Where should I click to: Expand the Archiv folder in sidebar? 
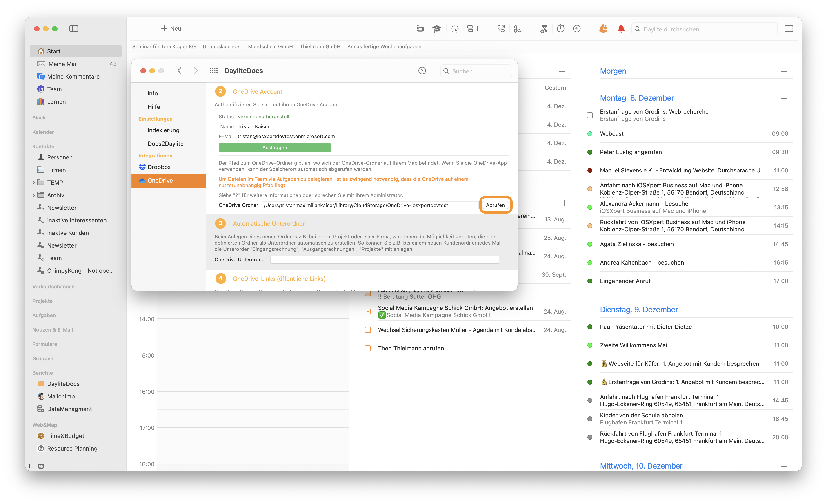coord(33,195)
